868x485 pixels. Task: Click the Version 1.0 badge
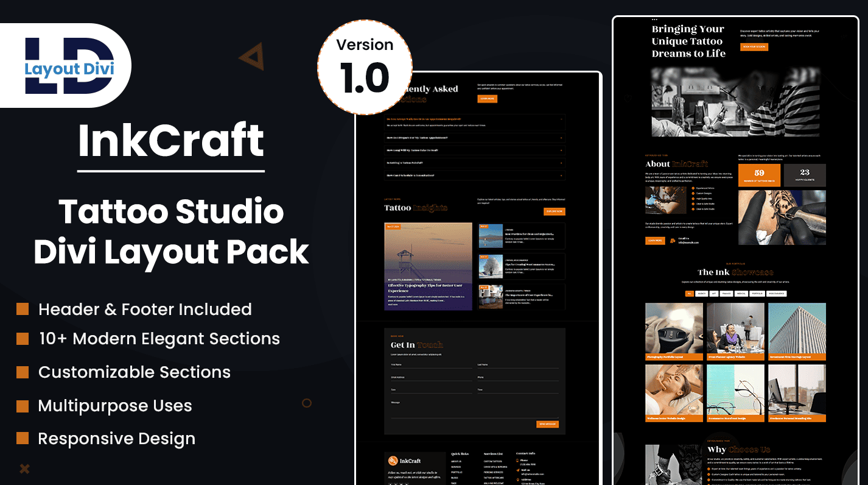(x=365, y=67)
